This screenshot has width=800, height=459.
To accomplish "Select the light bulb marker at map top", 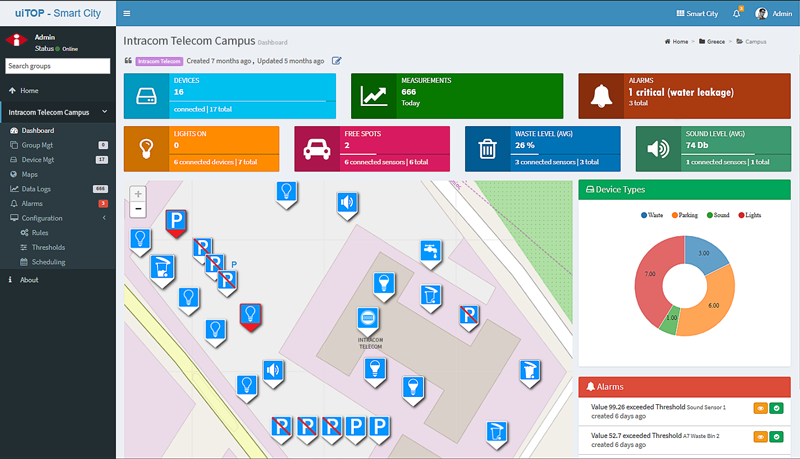I will click(x=287, y=195).
